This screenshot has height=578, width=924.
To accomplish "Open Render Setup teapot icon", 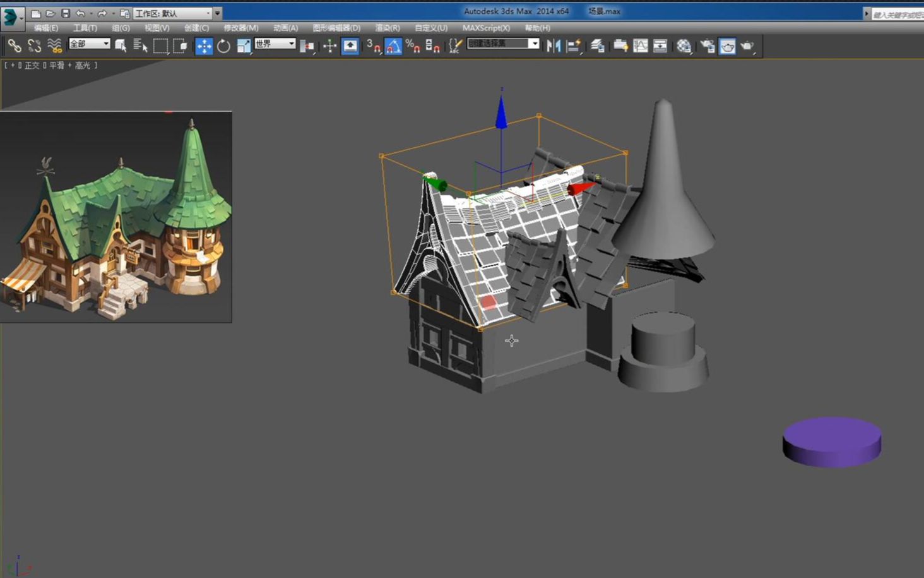I will 708,45.
